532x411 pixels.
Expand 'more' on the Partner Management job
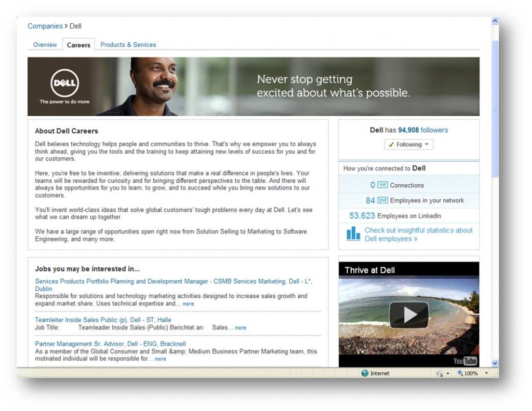(161, 359)
